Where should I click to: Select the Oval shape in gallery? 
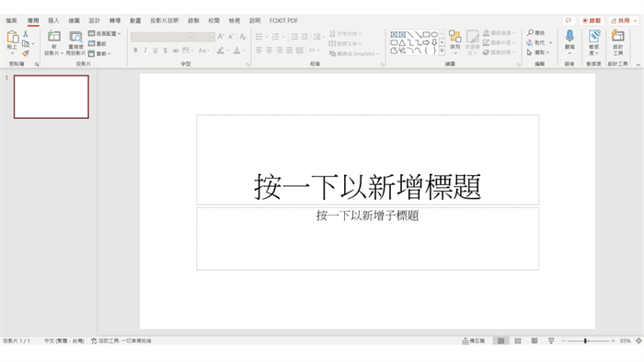(x=434, y=35)
